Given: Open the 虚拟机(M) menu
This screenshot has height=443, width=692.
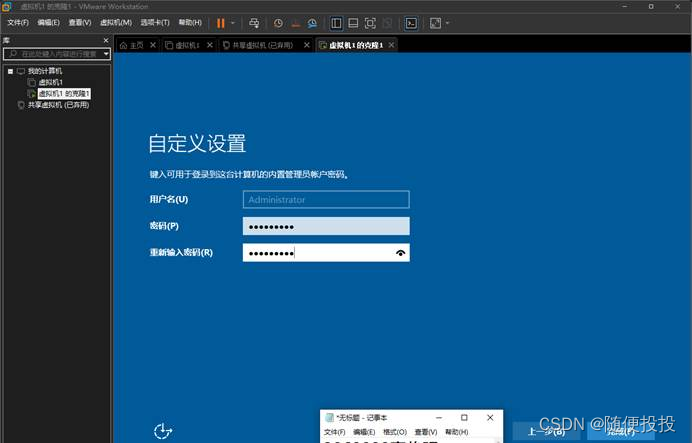Looking at the screenshot, I should coord(116,23).
